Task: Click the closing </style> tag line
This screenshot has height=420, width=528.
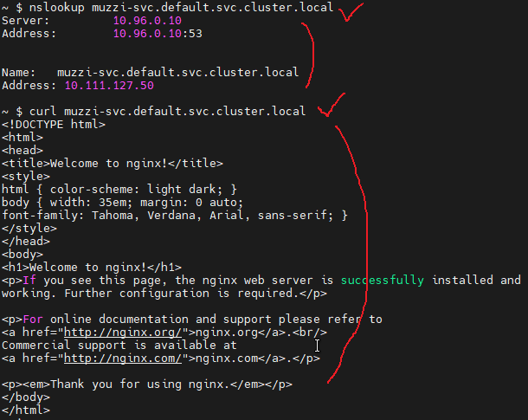Action: coord(29,229)
